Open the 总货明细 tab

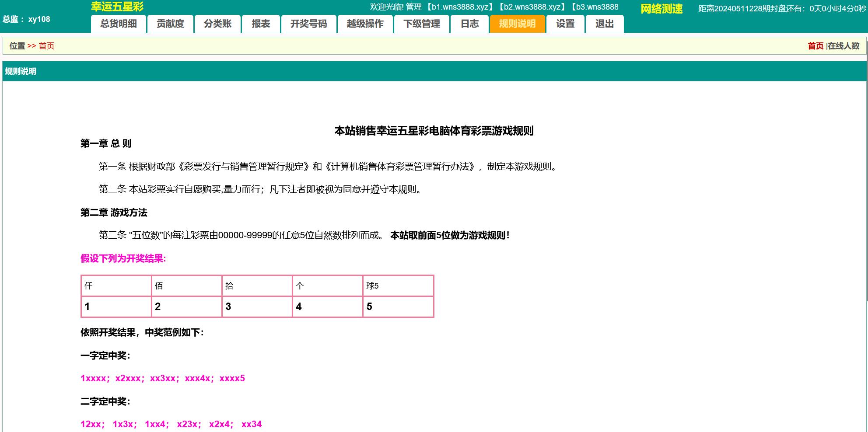click(119, 24)
